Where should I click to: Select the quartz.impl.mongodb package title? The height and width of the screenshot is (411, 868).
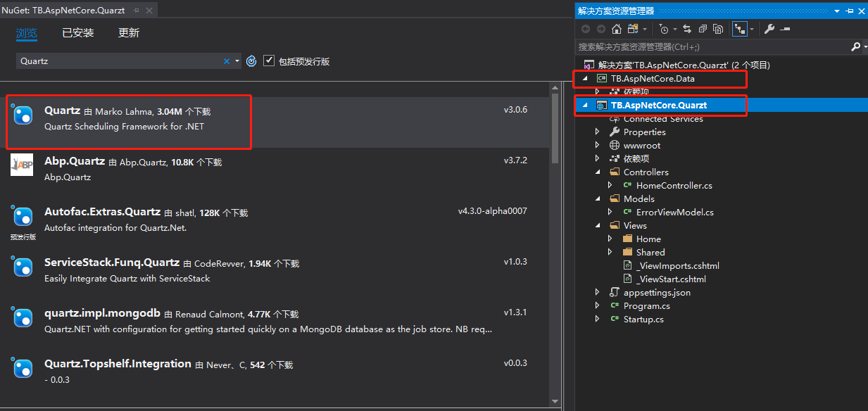(x=103, y=312)
